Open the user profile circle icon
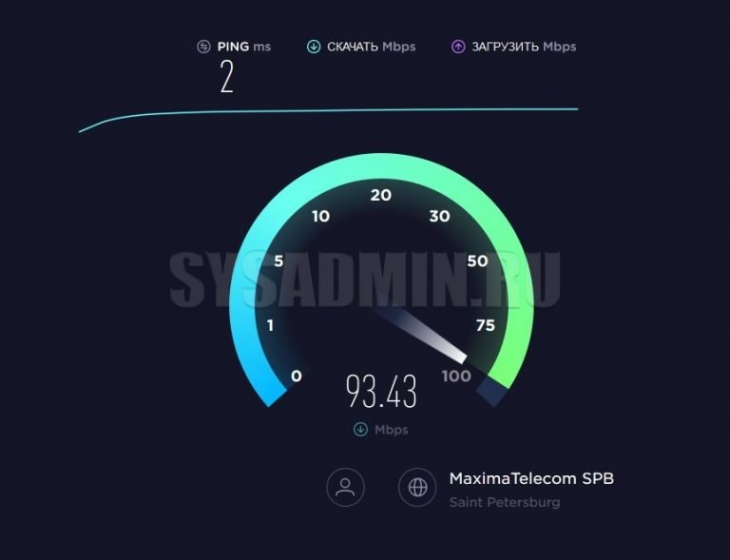Screen dimensions: 730x560 coord(345,487)
